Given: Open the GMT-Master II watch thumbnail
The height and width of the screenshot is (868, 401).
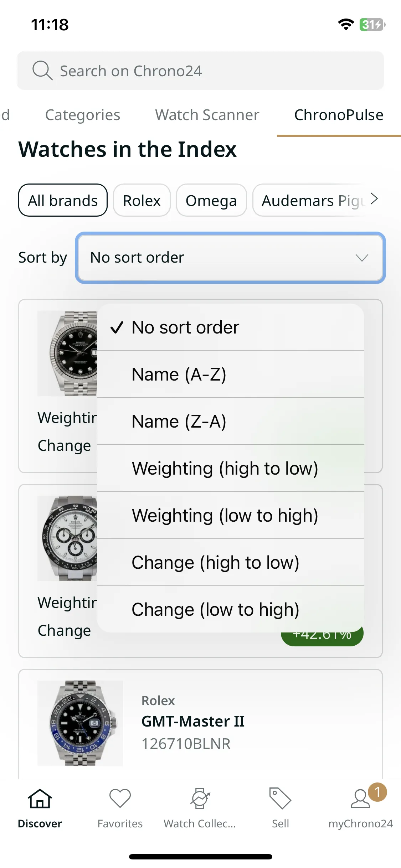Looking at the screenshot, I should [80, 723].
